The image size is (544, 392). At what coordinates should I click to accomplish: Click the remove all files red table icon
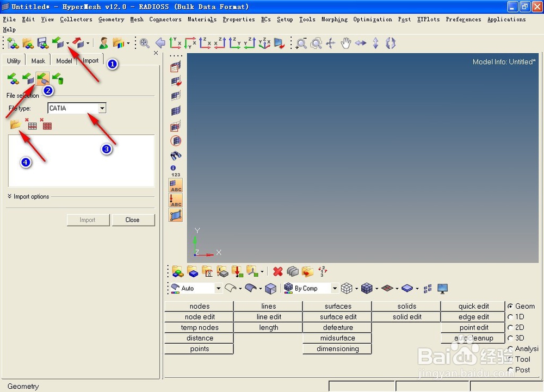pos(46,124)
